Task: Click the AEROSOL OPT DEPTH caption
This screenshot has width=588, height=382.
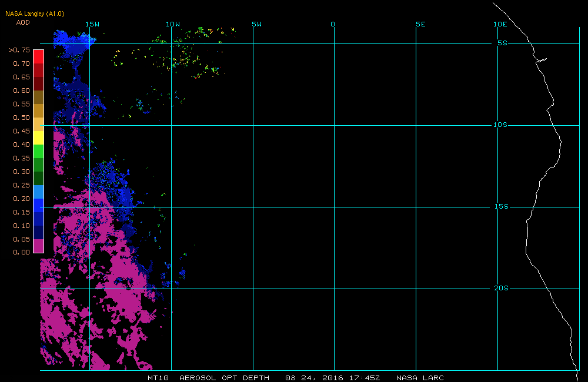Action: coord(224,378)
